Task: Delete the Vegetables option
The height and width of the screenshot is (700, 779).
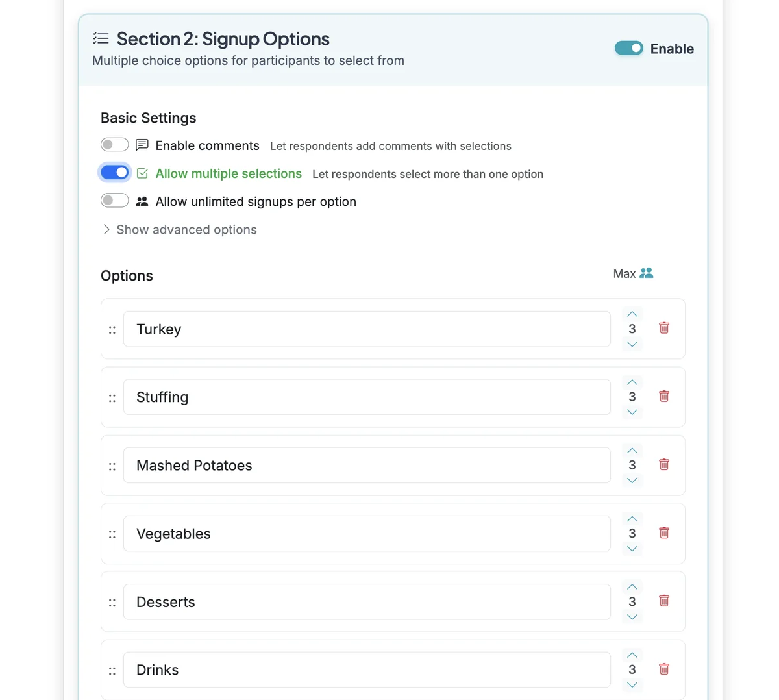Action: 663,532
